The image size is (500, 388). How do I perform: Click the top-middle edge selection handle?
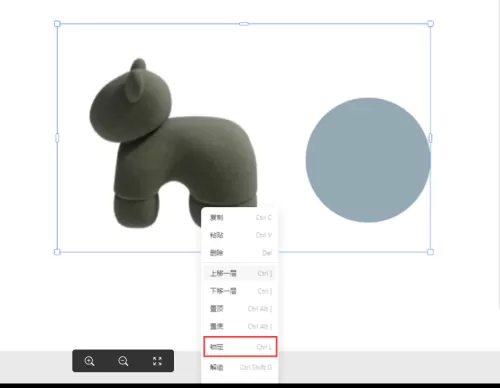click(244, 24)
